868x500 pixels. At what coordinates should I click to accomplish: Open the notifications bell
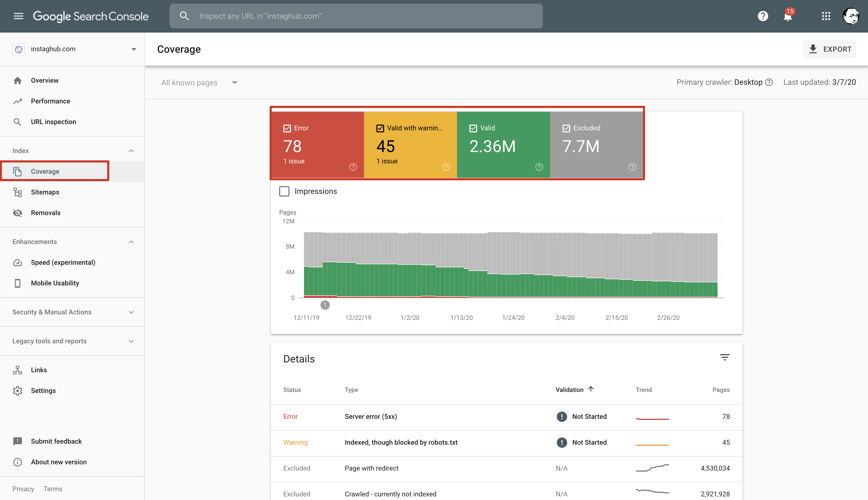coord(788,16)
